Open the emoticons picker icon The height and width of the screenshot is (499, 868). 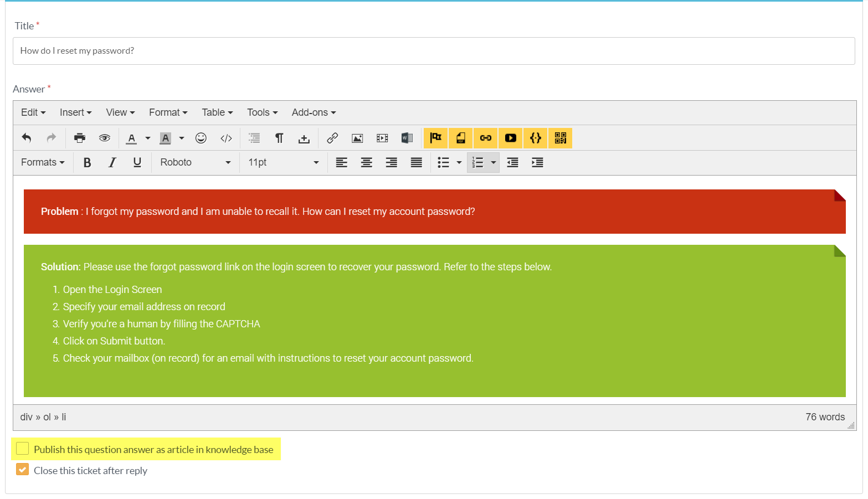[x=201, y=138]
